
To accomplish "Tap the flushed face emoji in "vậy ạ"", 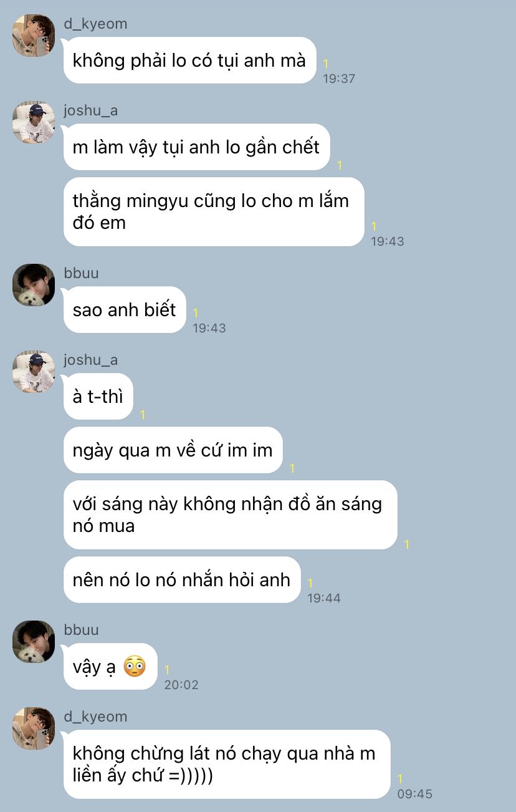I will pos(134,667).
